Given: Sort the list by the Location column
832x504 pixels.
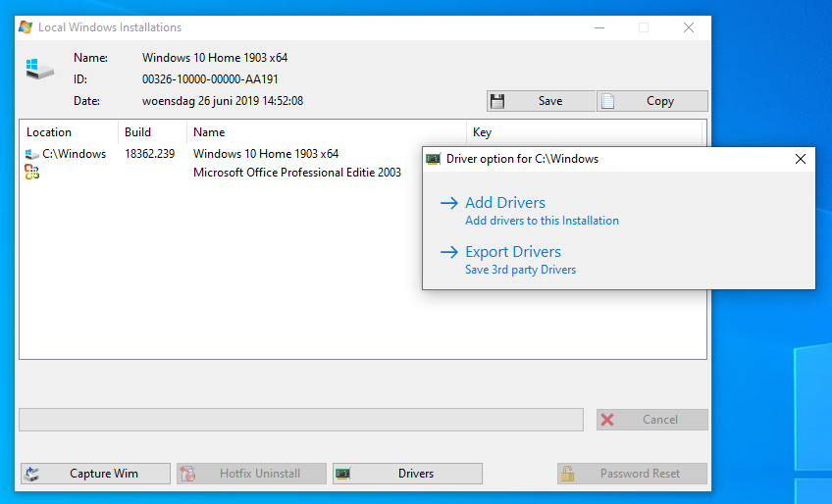Looking at the screenshot, I should point(69,132).
